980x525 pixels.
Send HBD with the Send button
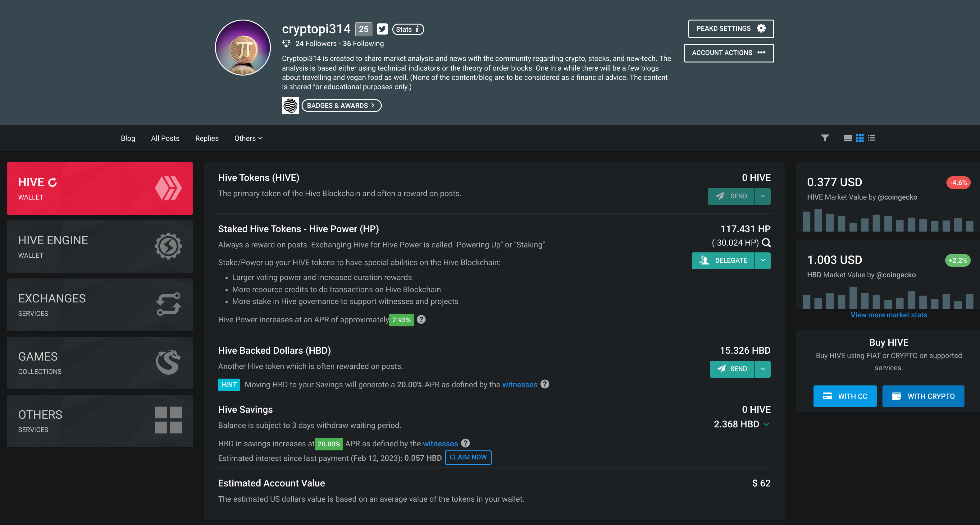[x=732, y=369]
